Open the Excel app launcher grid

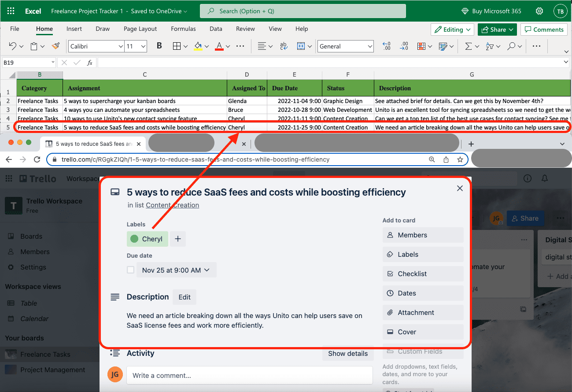[11, 11]
